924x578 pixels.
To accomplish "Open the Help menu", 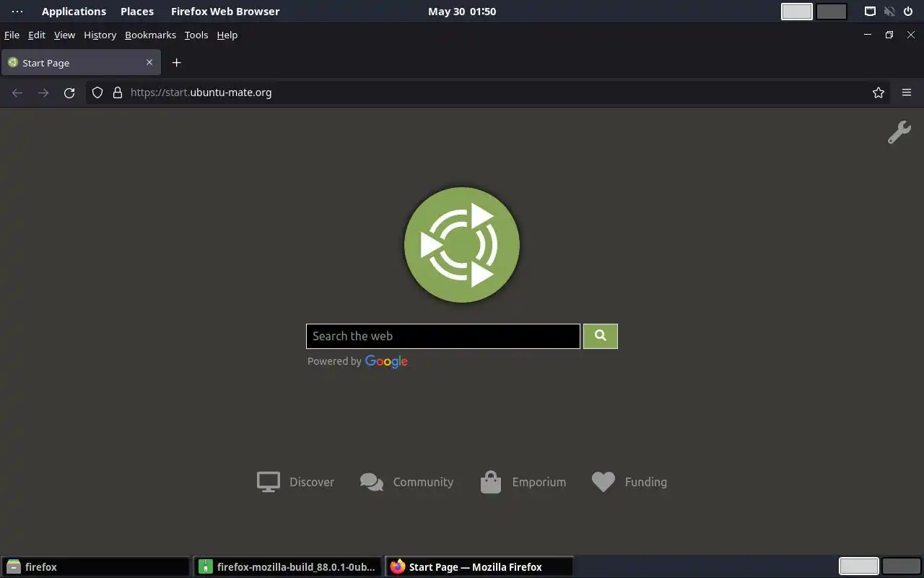I will [227, 35].
